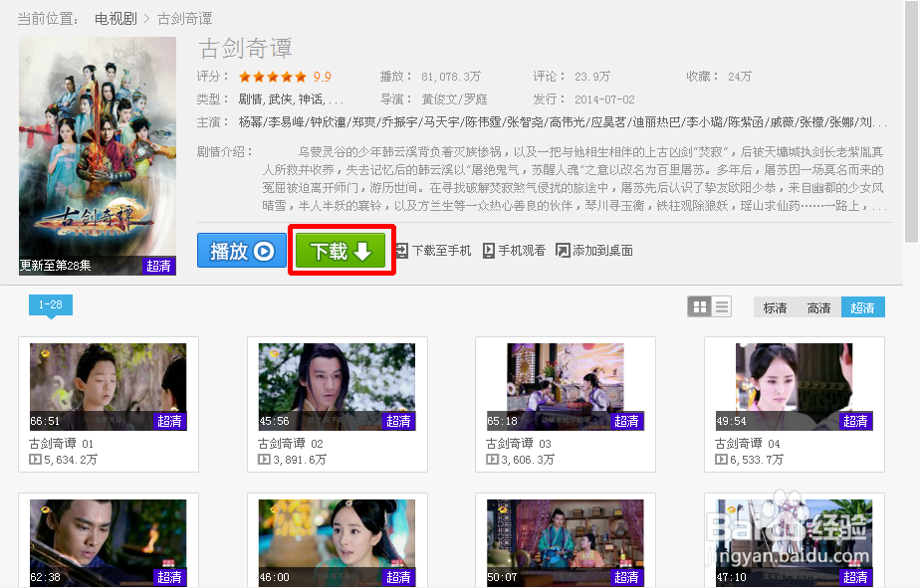The image size is (920, 588).
Task: Open the 47:10 episode thumbnail
Action: [794, 543]
